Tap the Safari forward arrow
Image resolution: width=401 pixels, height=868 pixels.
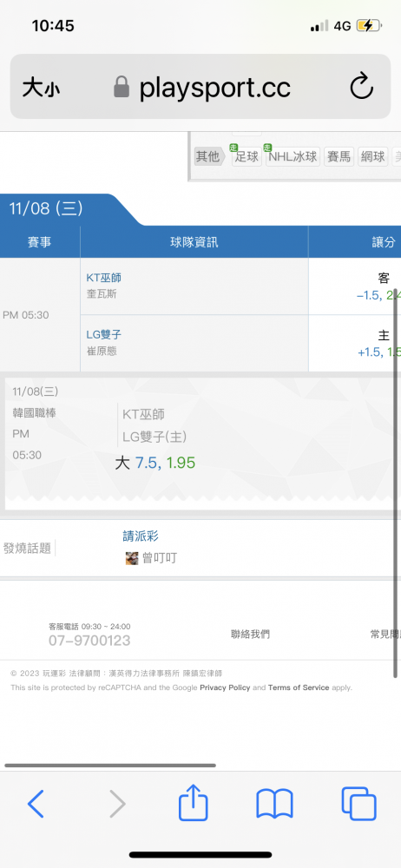tap(117, 803)
